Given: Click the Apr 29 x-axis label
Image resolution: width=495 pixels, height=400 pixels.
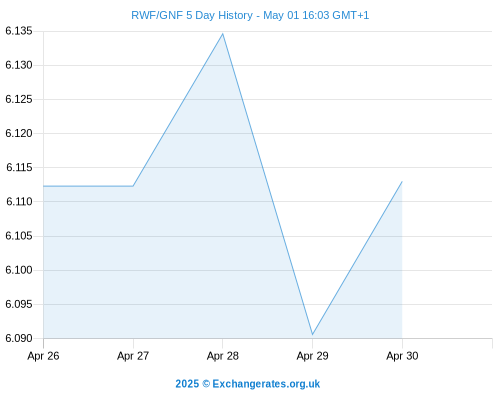Looking at the screenshot, I should coord(312,356).
